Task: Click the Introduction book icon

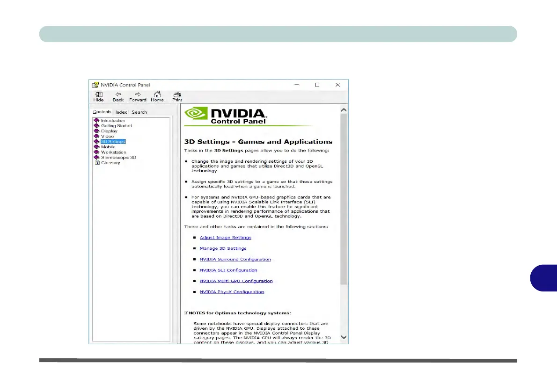Action: tap(96, 120)
